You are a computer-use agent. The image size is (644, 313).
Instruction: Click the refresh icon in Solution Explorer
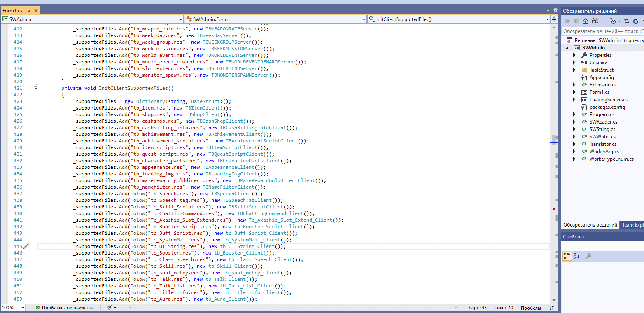pos(636,21)
